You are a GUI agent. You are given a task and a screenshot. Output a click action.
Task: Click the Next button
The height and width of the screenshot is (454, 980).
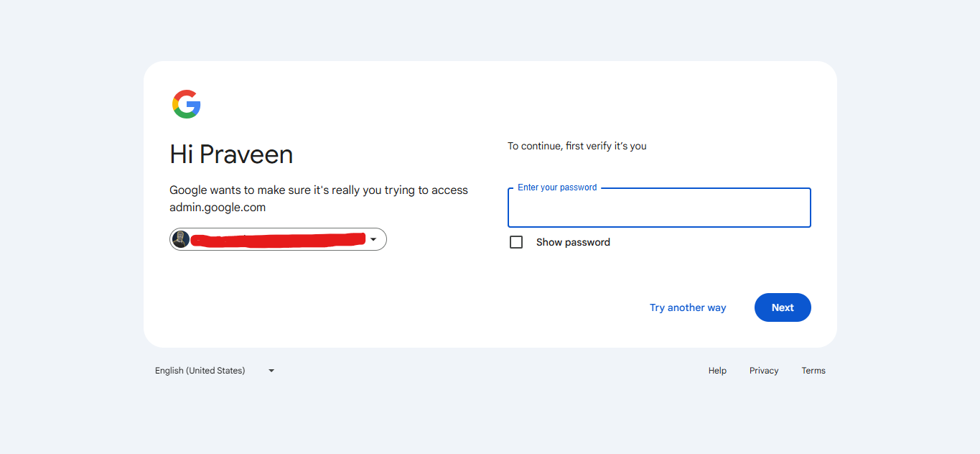point(783,307)
